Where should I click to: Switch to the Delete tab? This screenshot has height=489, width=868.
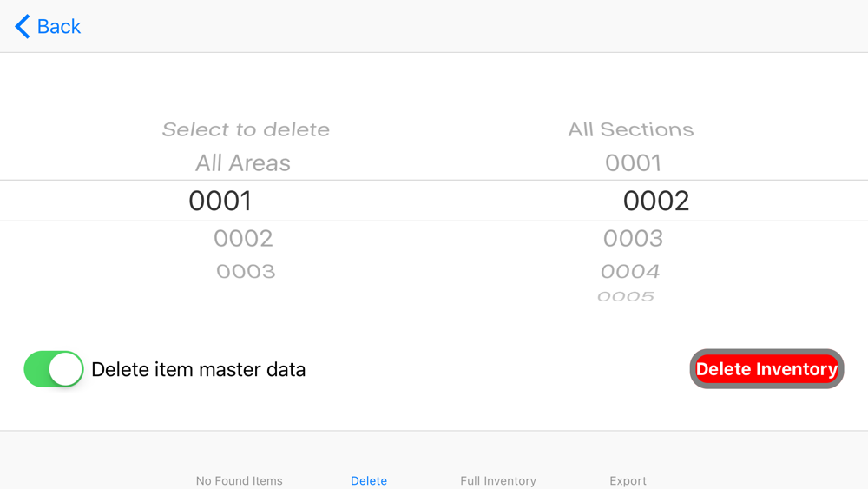369,480
